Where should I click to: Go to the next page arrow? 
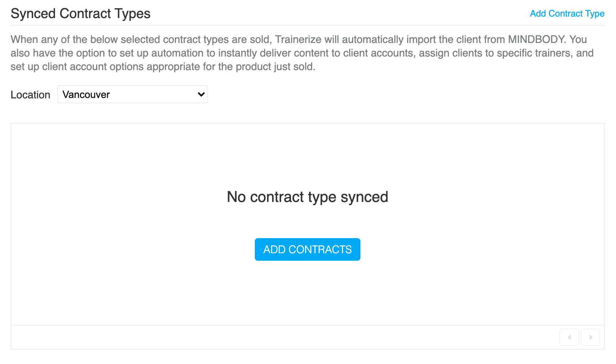click(x=590, y=337)
